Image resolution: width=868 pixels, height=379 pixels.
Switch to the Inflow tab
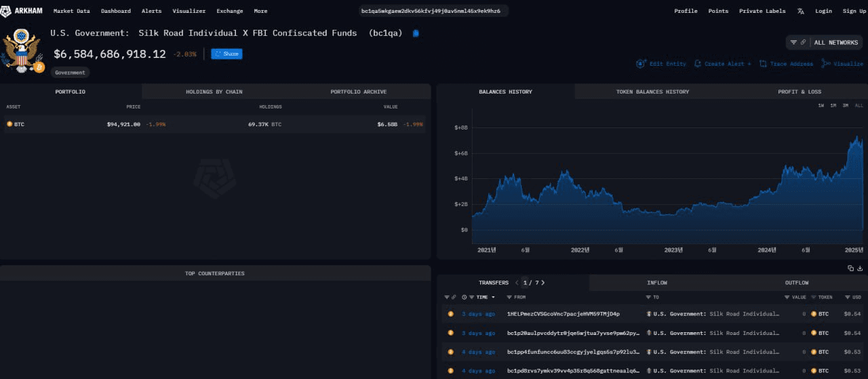(x=657, y=283)
